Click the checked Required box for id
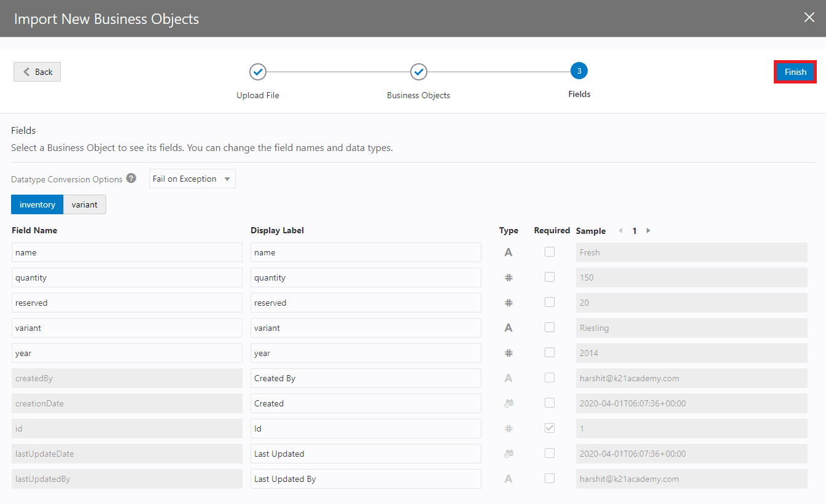The width and height of the screenshot is (826, 504). coord(550,428)
